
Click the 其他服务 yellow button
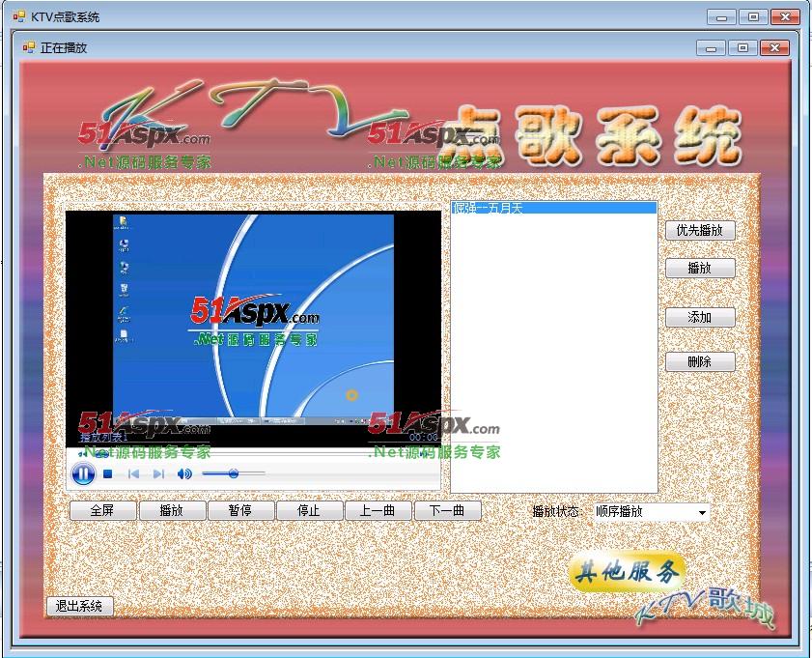tap(627, 572)
